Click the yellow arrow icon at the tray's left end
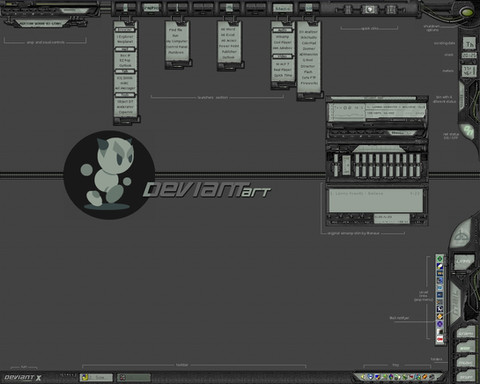The image size is (480, 384). tap(363, 377)
